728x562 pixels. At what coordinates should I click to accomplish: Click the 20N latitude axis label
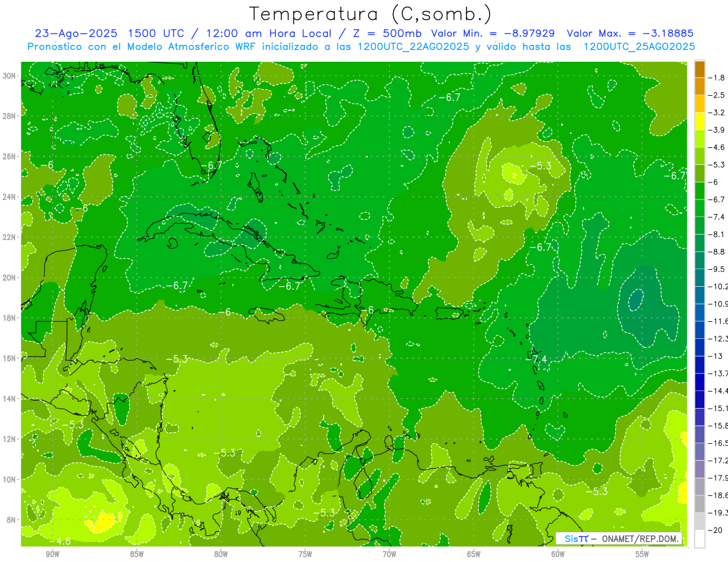point(10,278)
